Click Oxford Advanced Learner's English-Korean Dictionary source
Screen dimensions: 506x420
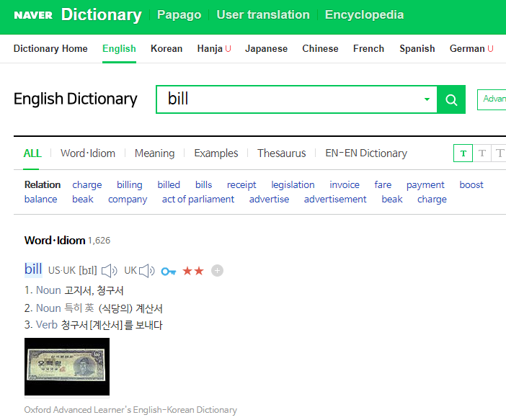tap(130, 410)
